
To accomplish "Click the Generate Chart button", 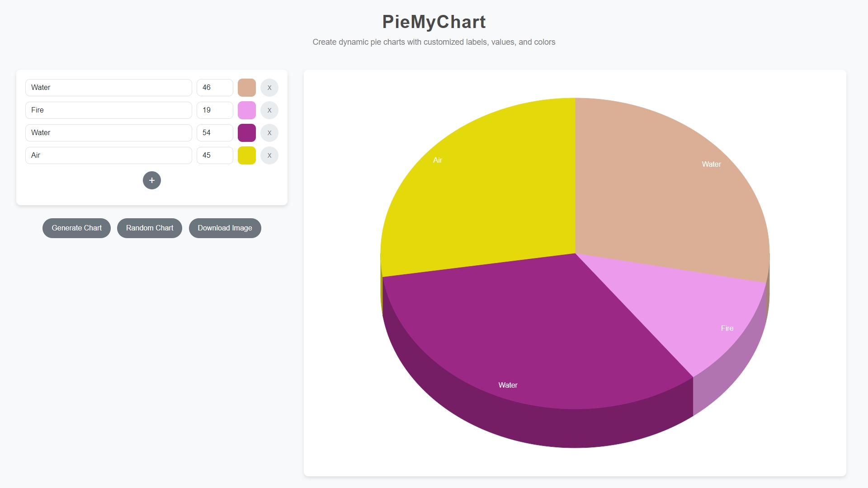I will click(x=76, y=228).
